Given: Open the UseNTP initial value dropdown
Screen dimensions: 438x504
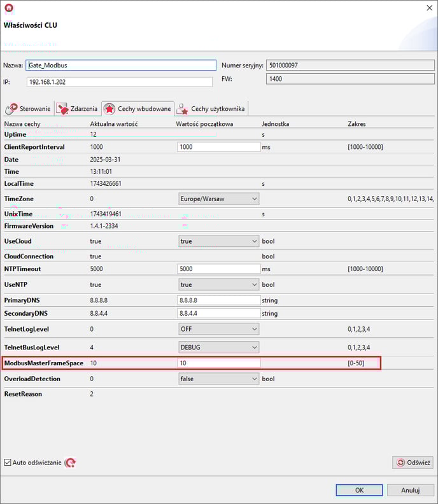Looking at the screenshot, I should click(x=218, y=284).
